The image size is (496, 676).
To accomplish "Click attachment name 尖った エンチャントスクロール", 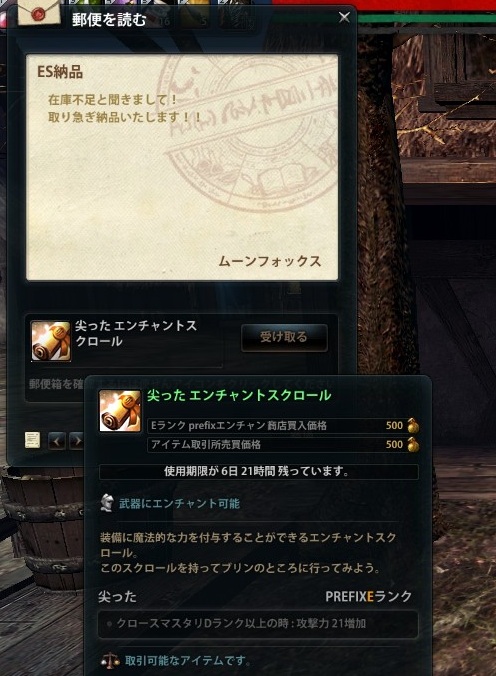I will click(136, 334).
